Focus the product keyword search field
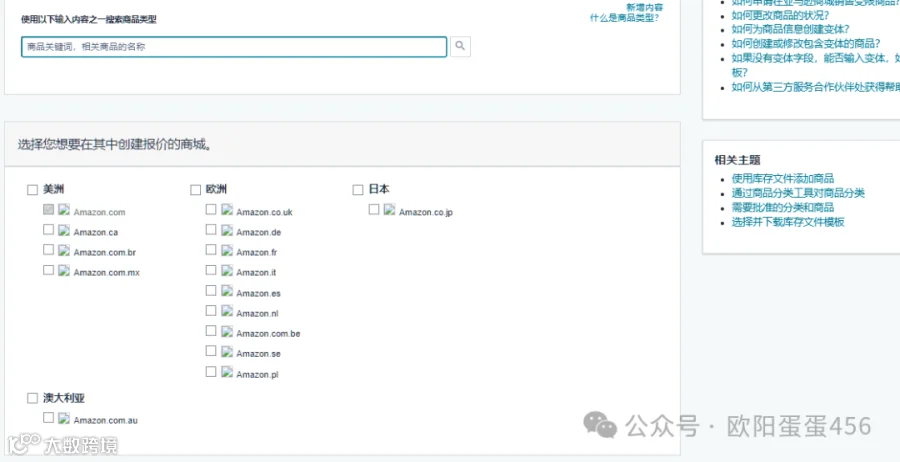The width and height of the screenshot is (900, 462). tap(234, 47)
